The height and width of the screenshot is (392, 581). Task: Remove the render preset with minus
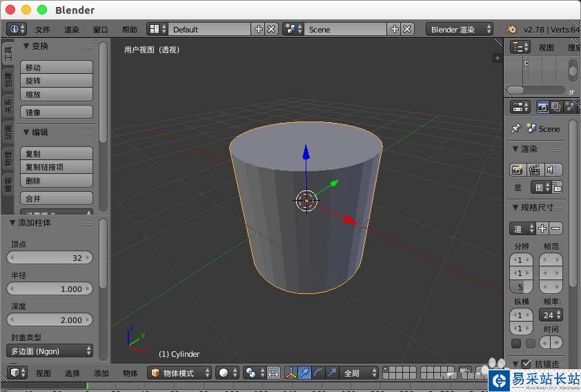point(555,228)
